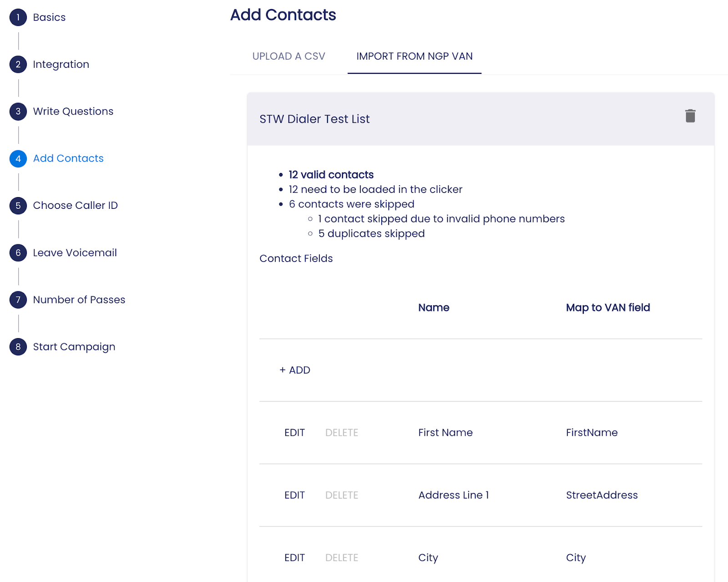Go to step 1 Basics circle
The height and width of the screenshot is (582, 728).
pos(18,17)
